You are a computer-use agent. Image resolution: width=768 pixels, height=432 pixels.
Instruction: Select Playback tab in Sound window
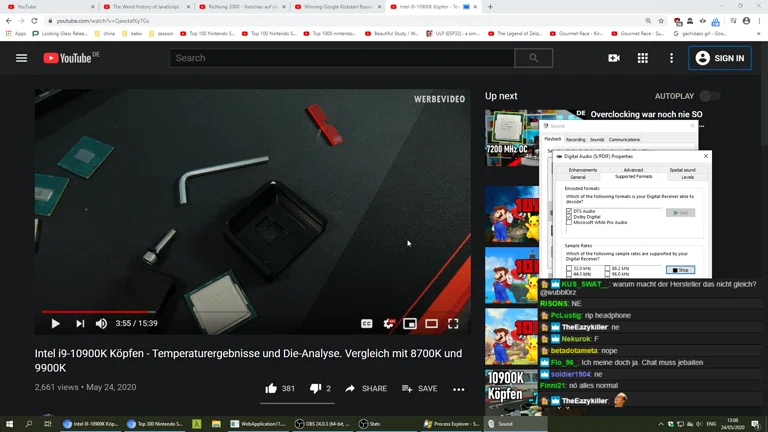(552, 139)
